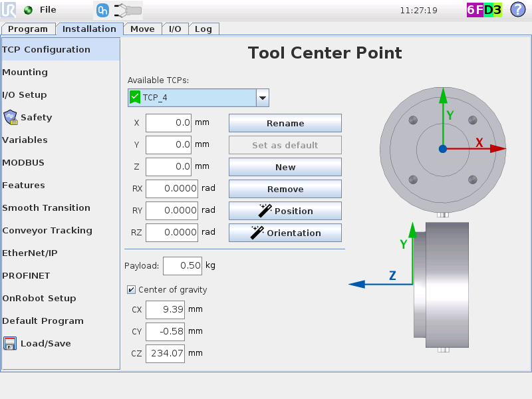Viewport: 532px width, 399px height.
Task: Open the I/O Setup sidebar item
Action: click(25, 95)
